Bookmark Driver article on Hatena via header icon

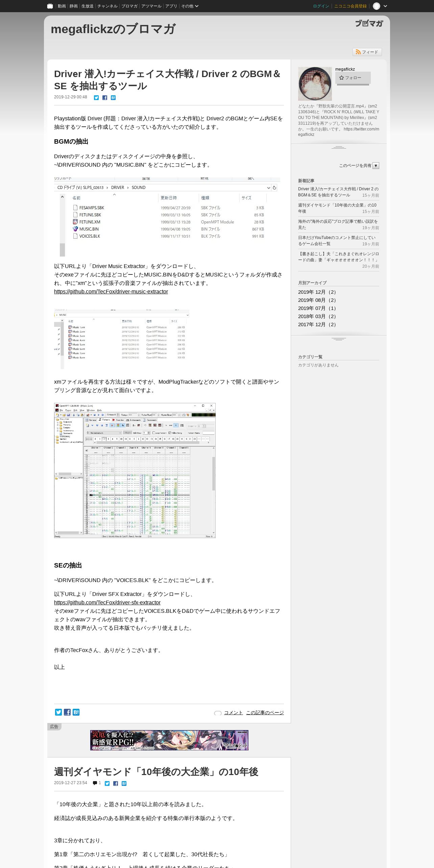click(x=113, y=98)
